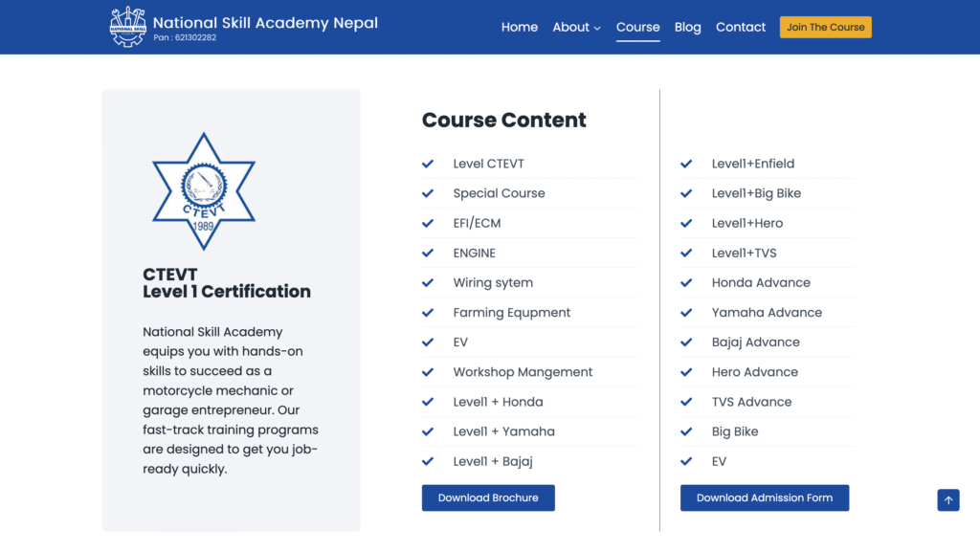Open the Blog menu item
Image resolution: width=980 pixels, height=552 pixels.
687,27
